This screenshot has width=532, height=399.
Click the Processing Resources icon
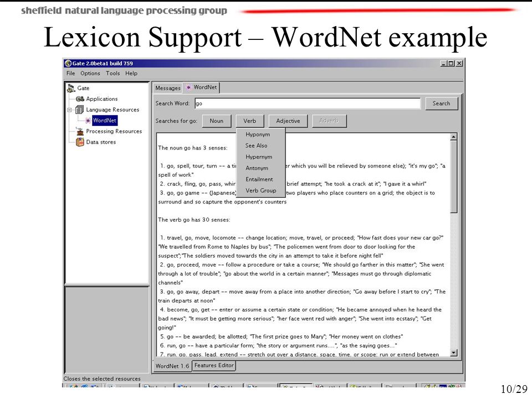tap(80, 131)
